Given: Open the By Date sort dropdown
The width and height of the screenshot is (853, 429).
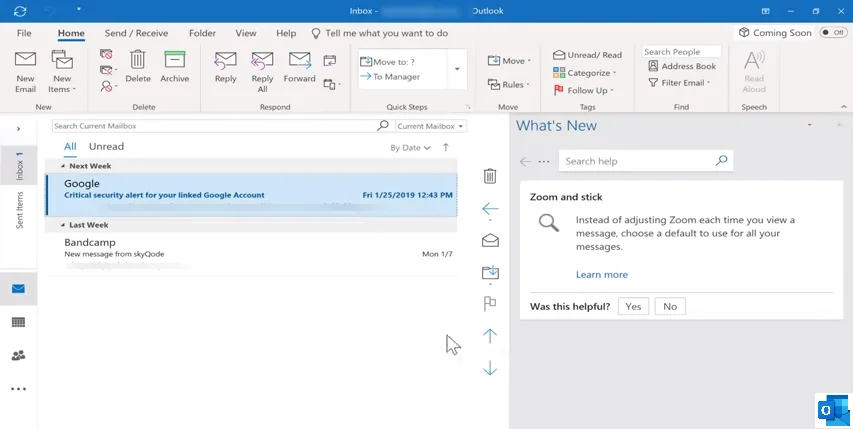Looking at the screenshot, I should (410, 148).
